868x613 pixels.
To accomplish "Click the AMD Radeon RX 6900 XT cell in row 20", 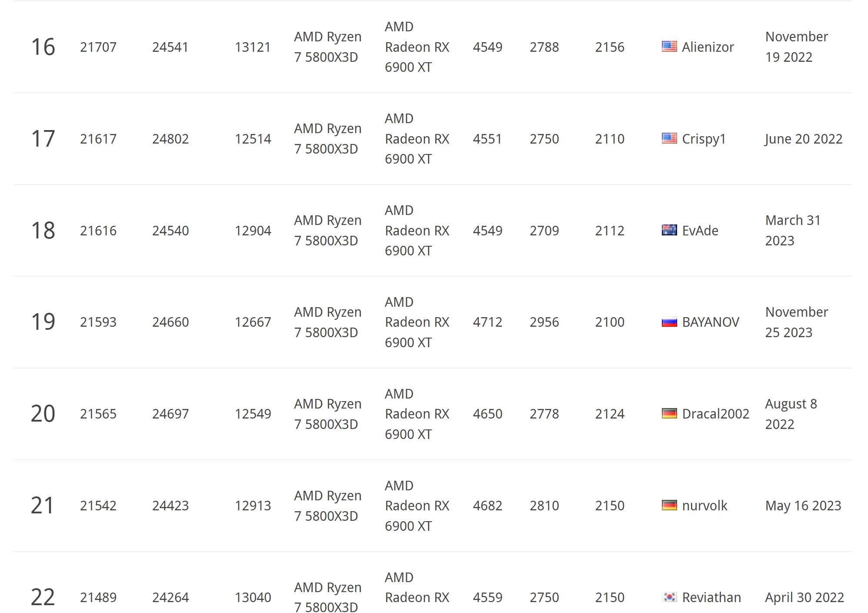I will pos(417,414).
